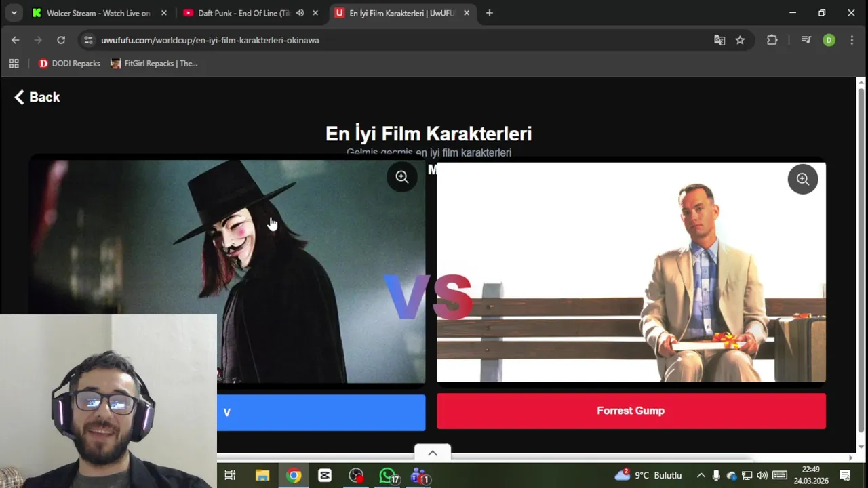The height and width of the screenshot is (488, 868).
Task: Open File Explorer from the taskbar
Action: (262, 475)
